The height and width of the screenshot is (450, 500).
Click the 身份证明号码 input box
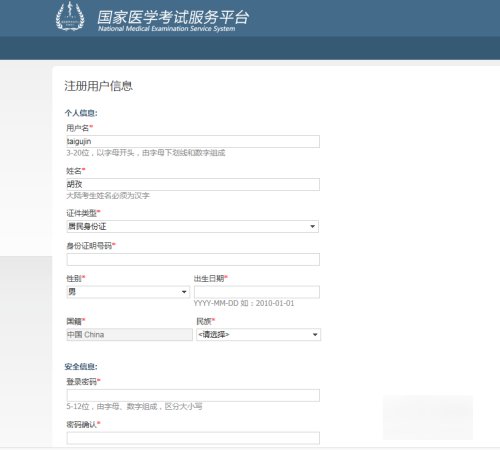click(193, 259)
